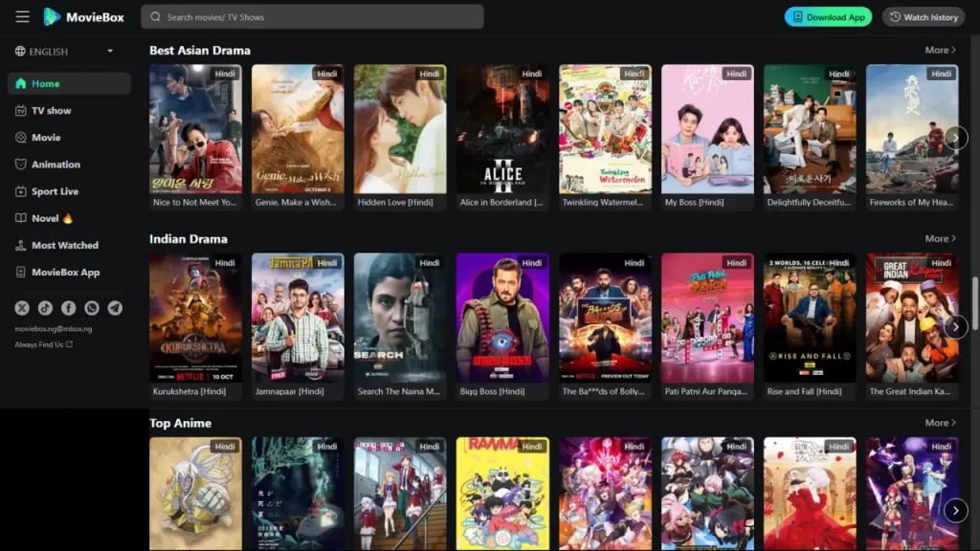Click the Animation icon

[x=21, y=164]
